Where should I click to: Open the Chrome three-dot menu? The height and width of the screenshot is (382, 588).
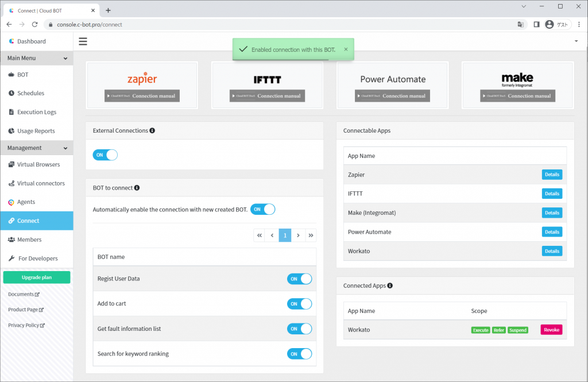tap(579, 24)
